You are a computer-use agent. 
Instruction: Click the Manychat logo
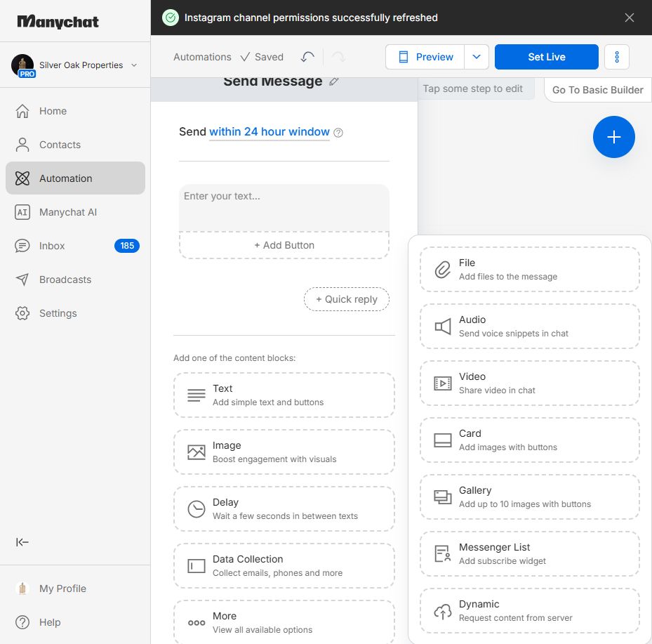58,22
